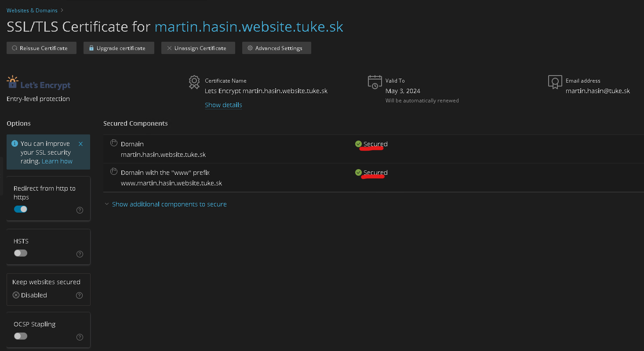Click the Let's Encrypt logo
Image resolution: width=644 pixels, height=351 pixels.
(x=39, y=83)
